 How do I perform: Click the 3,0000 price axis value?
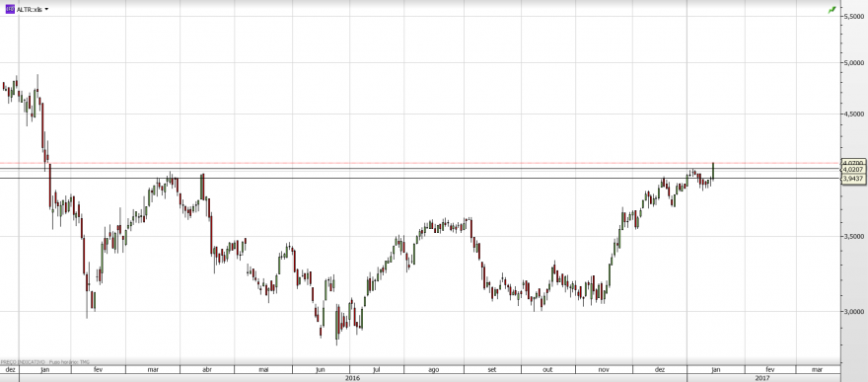855,311
